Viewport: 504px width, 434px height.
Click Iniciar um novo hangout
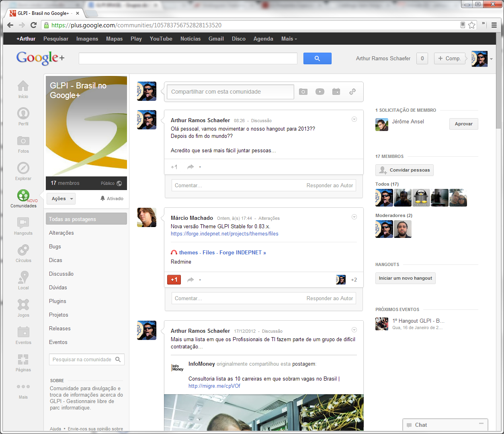tap(406, 278)
